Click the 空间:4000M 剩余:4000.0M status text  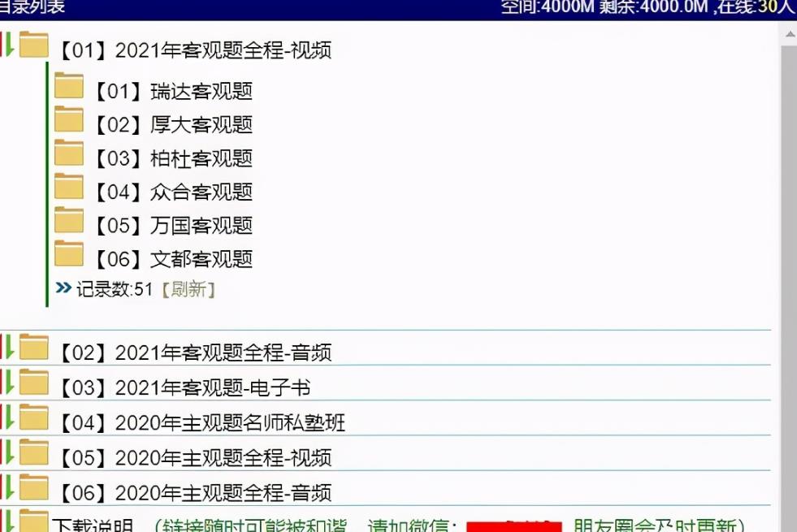pos(604,7)
